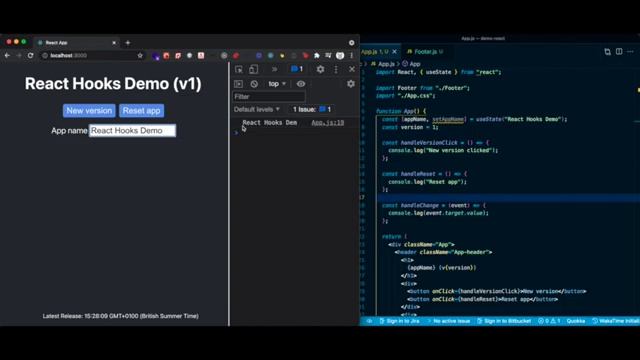Click the App function breadcrumb

[411, 64]
